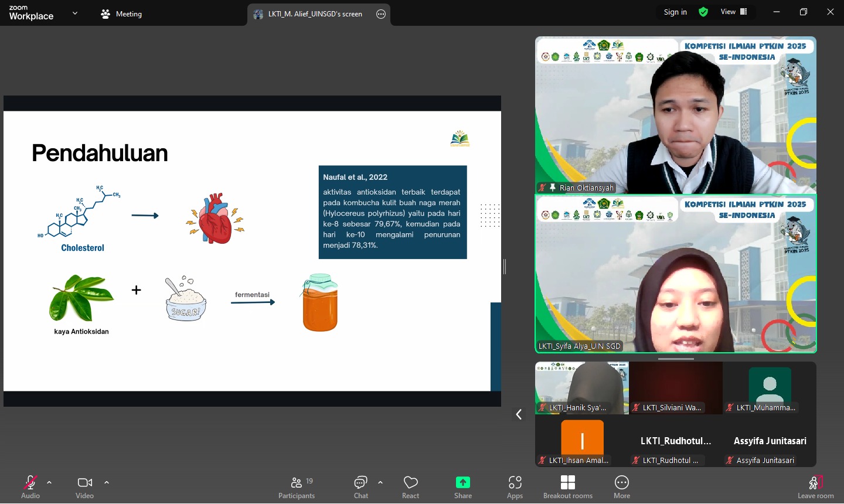Open the React emoji menu
The width and height of the screenshot is (844, 504).
(x=410, y=486)
